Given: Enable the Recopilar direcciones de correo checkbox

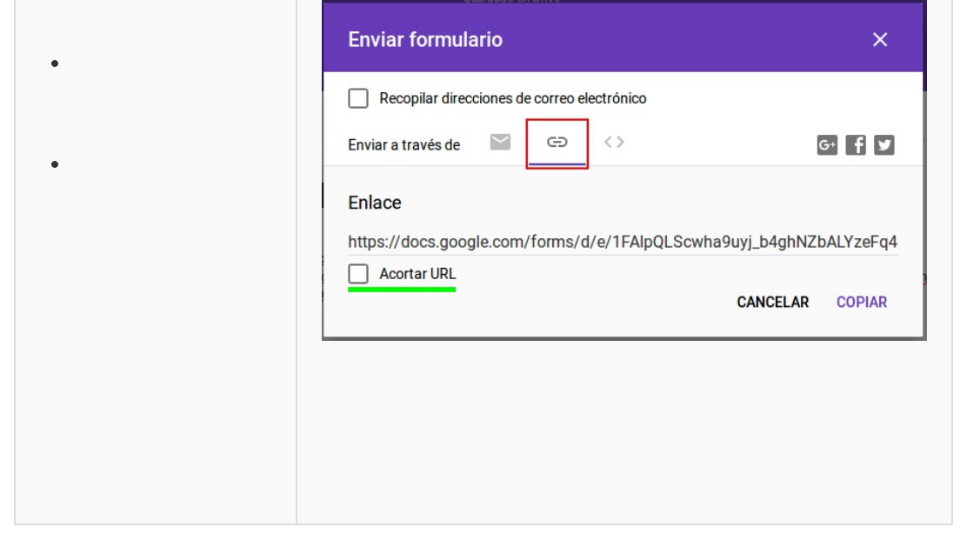Looking at the screenshot, I should pos(358,98).
